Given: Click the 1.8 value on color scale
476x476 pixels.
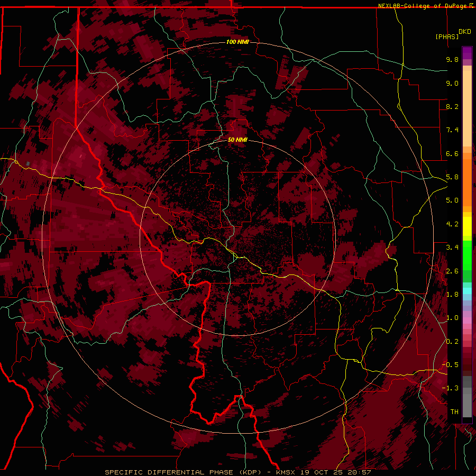Looking at the screenshot, I should pyautogui.click(x=452, y=295).
